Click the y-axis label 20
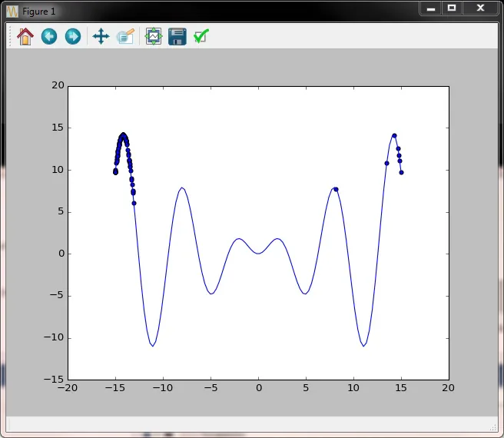This screenshot has width=504, height=438. point(58,85)
